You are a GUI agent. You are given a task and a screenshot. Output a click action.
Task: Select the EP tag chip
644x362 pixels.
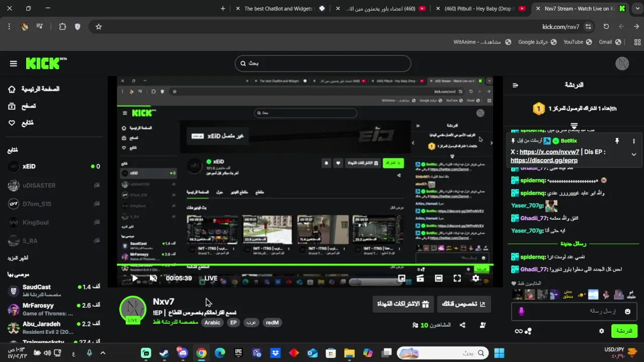click(233, 323)
